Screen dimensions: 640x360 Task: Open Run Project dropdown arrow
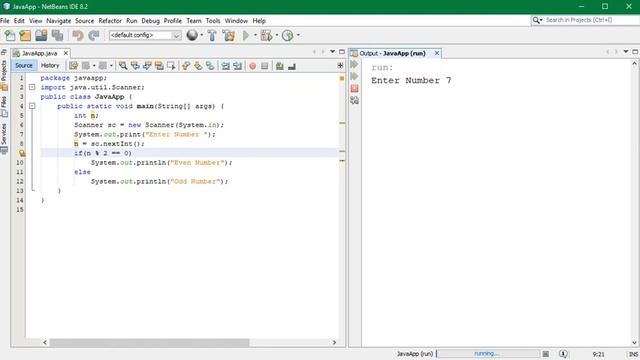256,36
